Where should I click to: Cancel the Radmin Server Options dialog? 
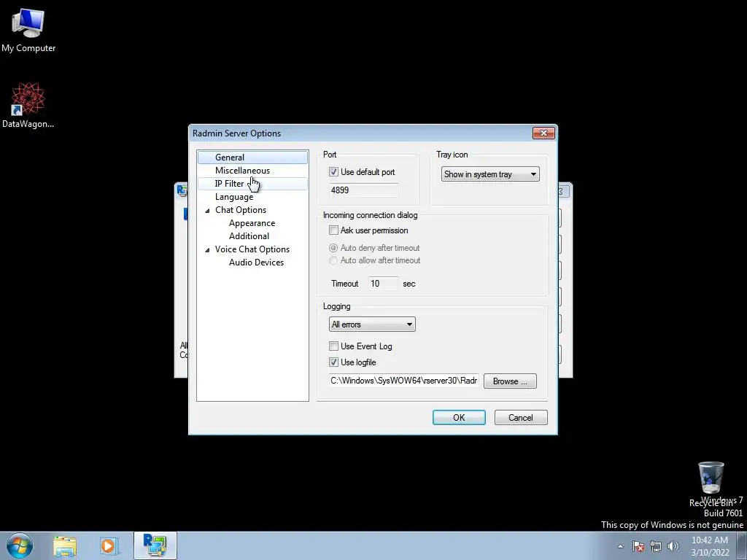click(521, 418)
